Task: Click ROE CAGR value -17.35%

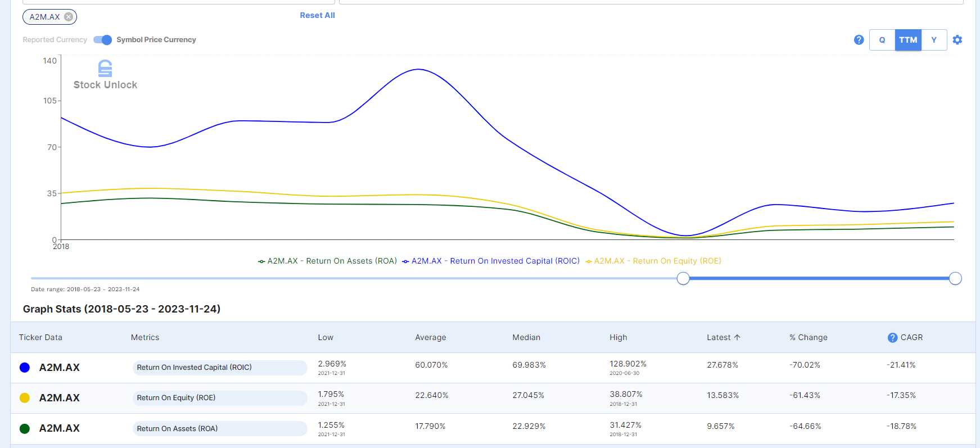Action: point(901,395)
